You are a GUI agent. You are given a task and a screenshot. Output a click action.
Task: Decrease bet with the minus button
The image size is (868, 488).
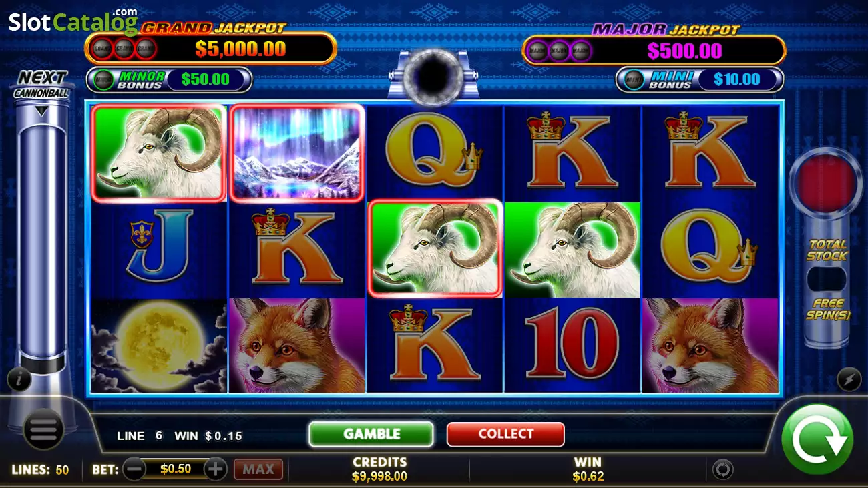134,469
